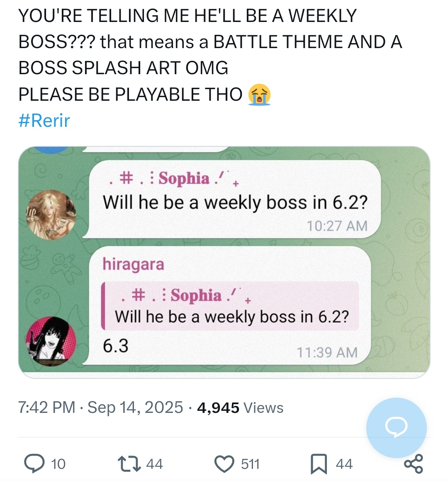
Task: Tap the reply count 10
Action: tap(58, 464)
